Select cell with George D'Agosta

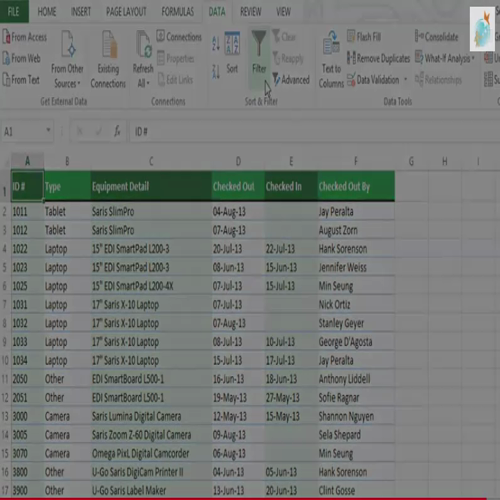tap(356, 342)
